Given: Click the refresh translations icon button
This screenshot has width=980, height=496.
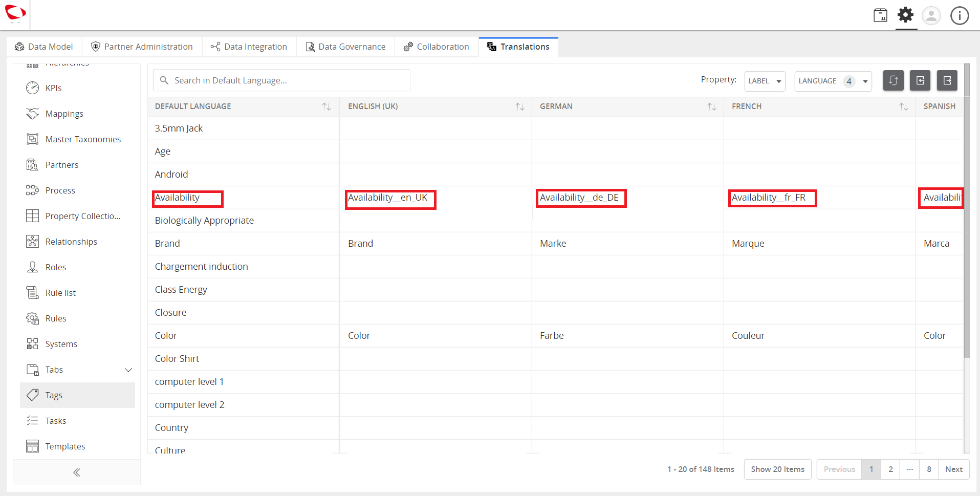Looking at the screenshot, I should tap(893, 80).
